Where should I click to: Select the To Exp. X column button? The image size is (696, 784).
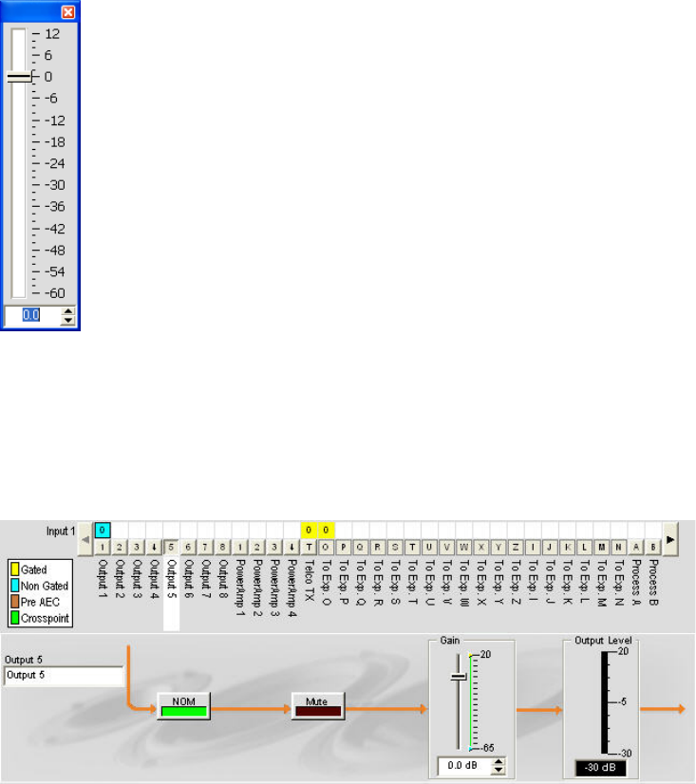[x=480, y=547]
